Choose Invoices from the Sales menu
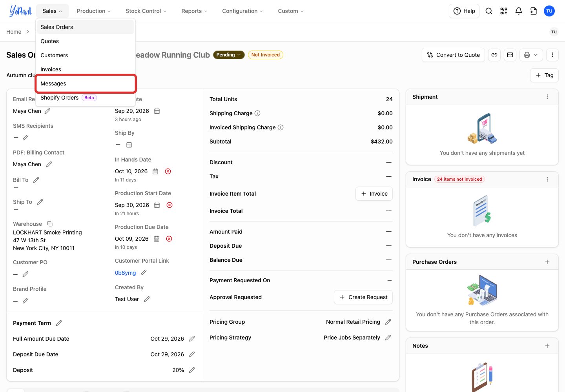Image resolution: width=565 pixels, height=392 pixels. pos(86,69)
